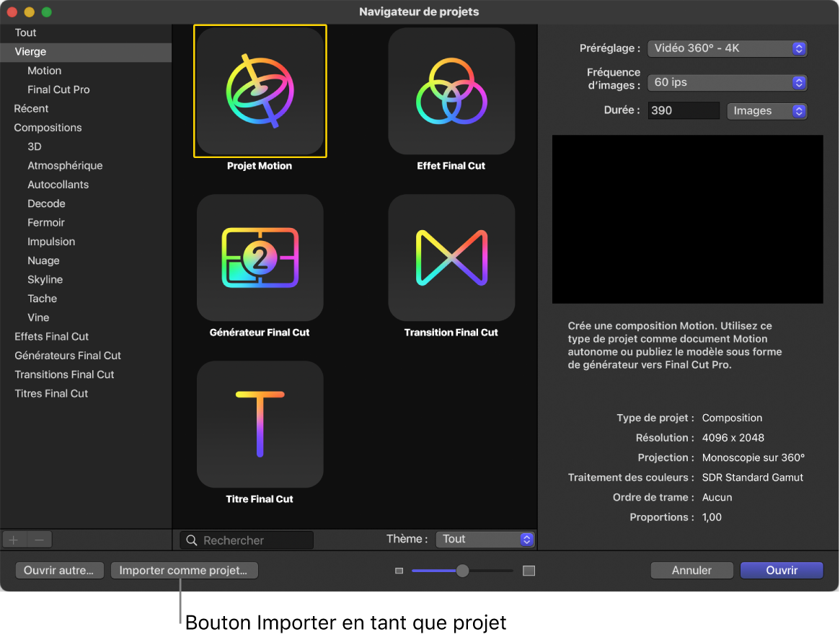The image size is (840, 637).
Task: Click the Ouvrir autre… button
Action: pos(59,571)
